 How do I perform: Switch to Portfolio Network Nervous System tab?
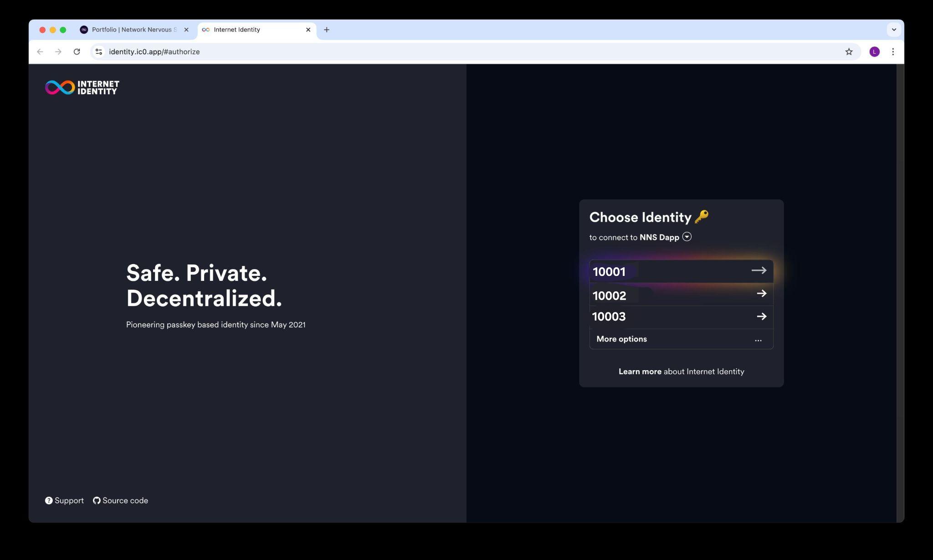[134, 30]
